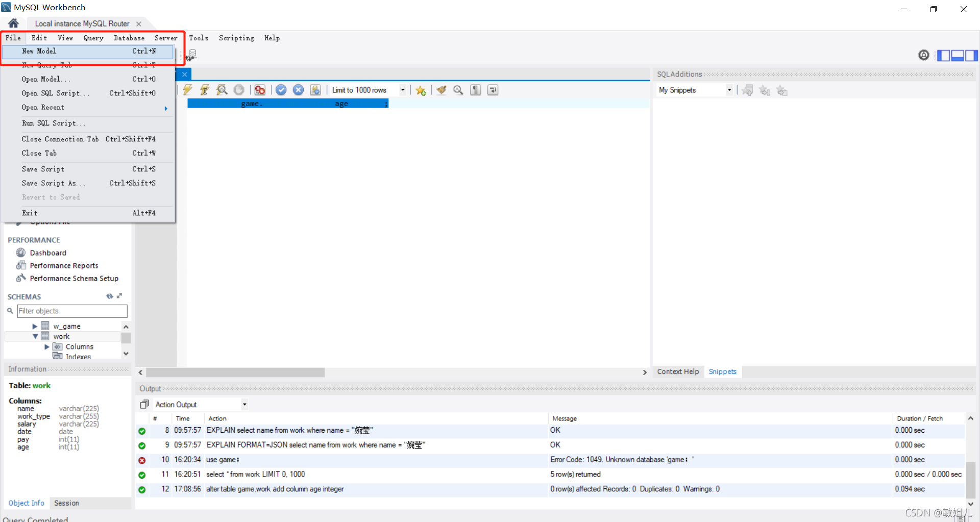The width and height of the screenshot is (980, 522).
Task: Collapse the work table node
Action: [x=35, y=336]
